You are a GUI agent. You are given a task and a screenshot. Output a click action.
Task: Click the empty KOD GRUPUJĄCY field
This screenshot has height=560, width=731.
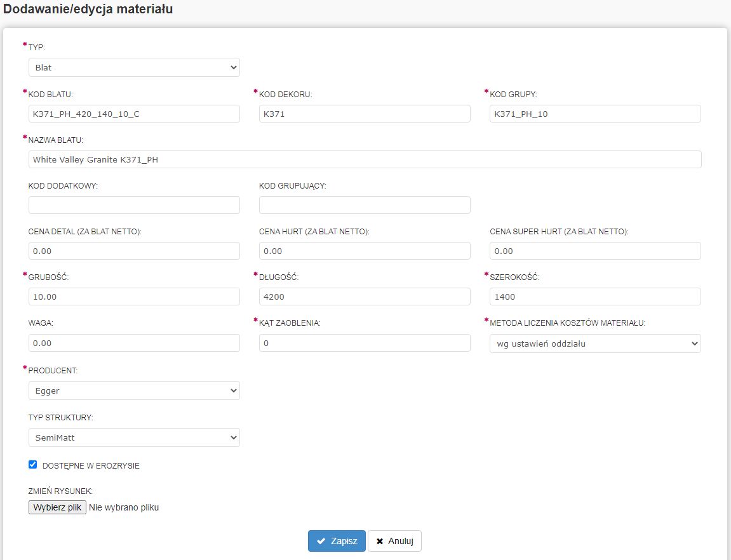[x=365, y=205]
